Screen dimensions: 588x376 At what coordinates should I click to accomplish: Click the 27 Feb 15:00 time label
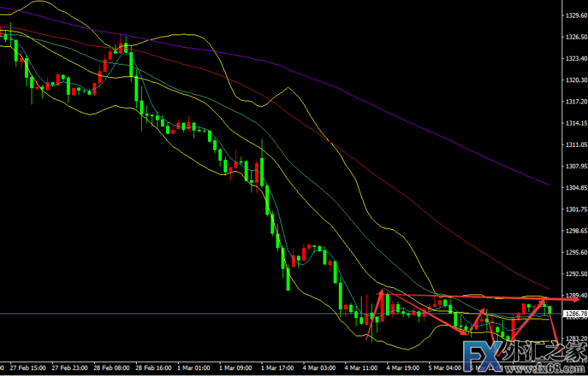pyautogui.click(x=29, y=368)
